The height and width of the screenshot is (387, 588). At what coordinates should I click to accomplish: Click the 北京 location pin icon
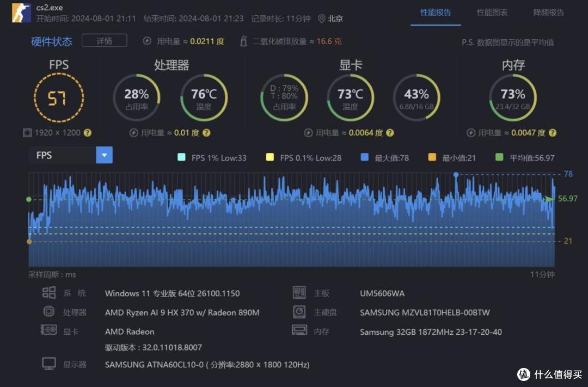321,19
